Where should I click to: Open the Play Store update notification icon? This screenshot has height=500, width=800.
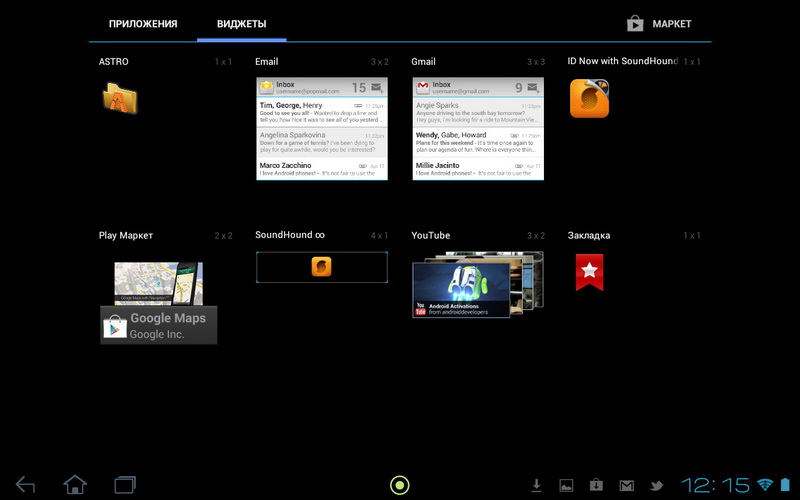(x=596, y=485)
